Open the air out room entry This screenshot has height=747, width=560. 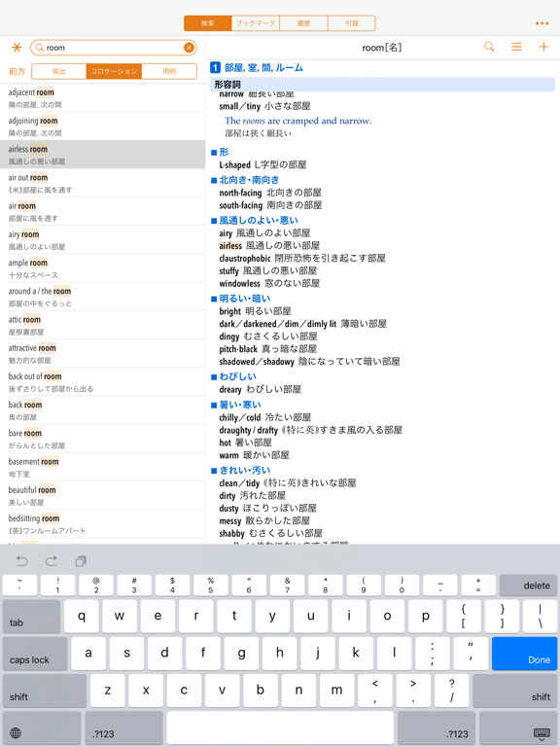[x=102, y=183]
